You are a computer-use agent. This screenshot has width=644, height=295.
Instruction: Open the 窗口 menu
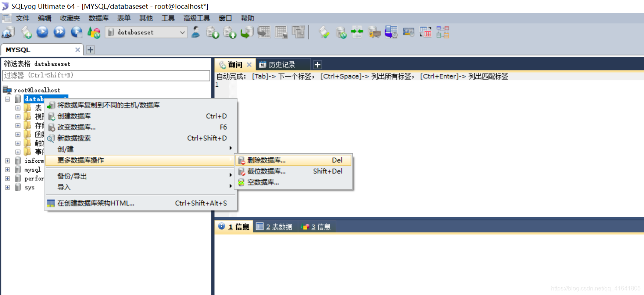225,18
